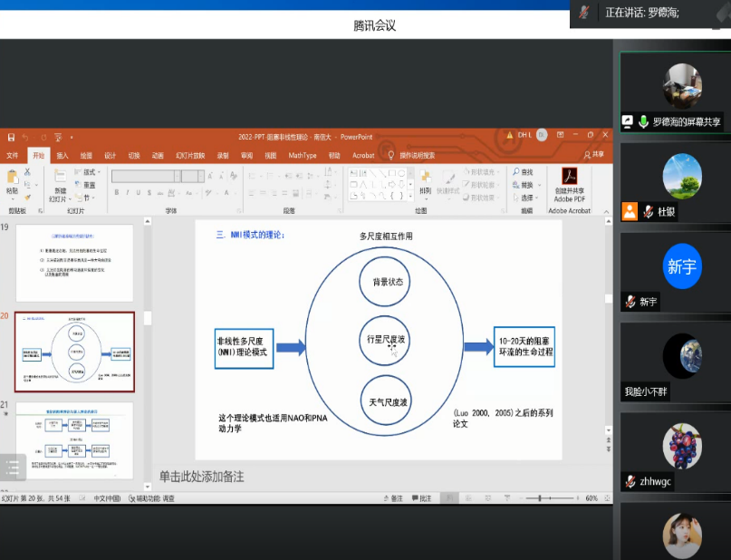
Task: Switch to the Slide Show (幻灯片放映) tab
Action: point(190,155)
